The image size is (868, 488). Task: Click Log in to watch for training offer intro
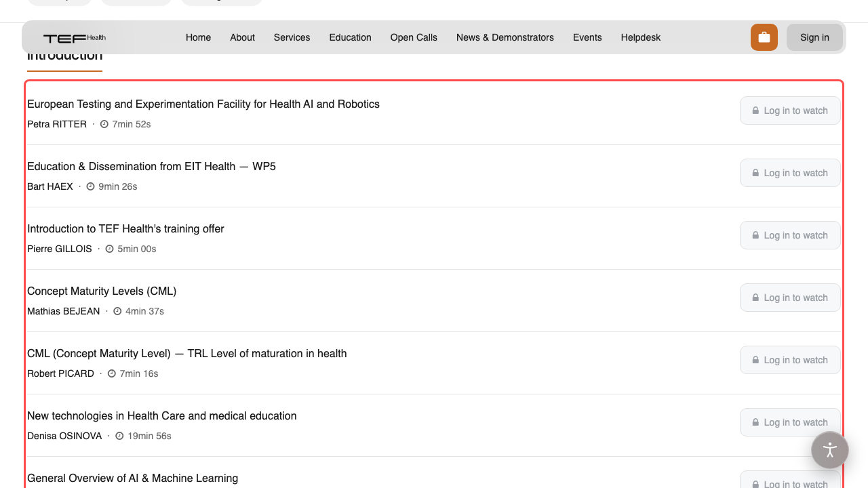[x=790, y=235]
